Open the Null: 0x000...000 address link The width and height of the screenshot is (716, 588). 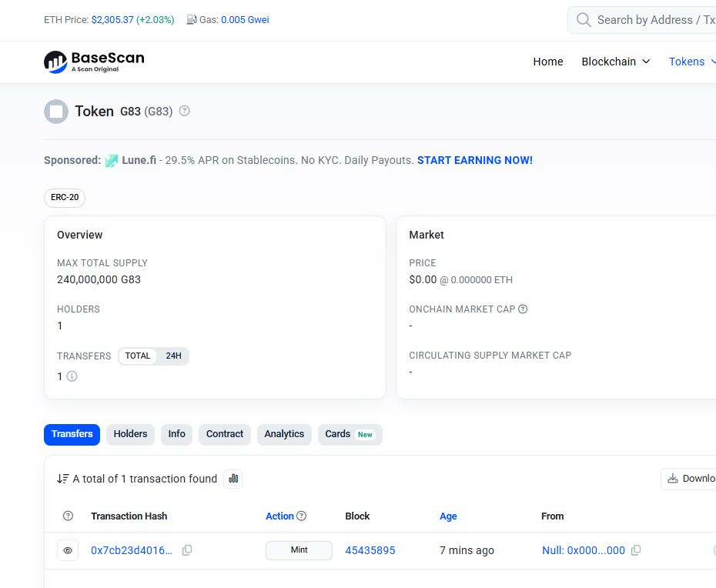click(x=583, y=550)
